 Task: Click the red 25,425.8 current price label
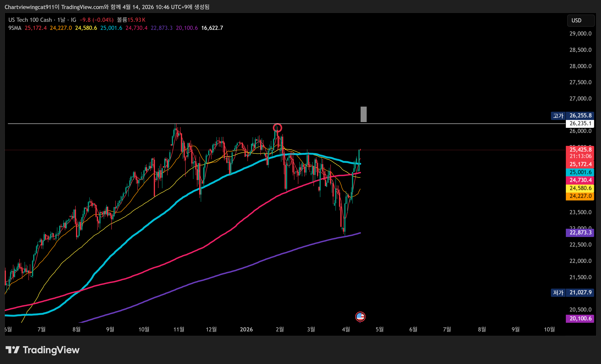(580, 149)
